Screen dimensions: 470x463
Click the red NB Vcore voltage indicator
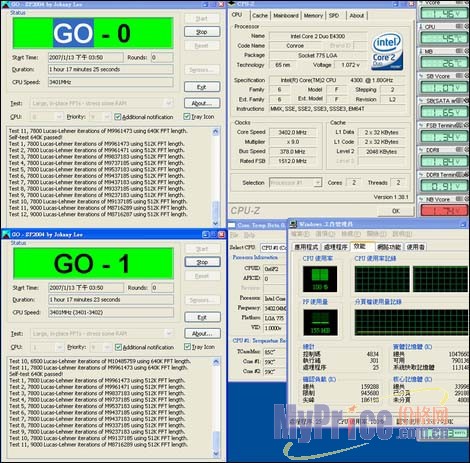coord(444,210)
